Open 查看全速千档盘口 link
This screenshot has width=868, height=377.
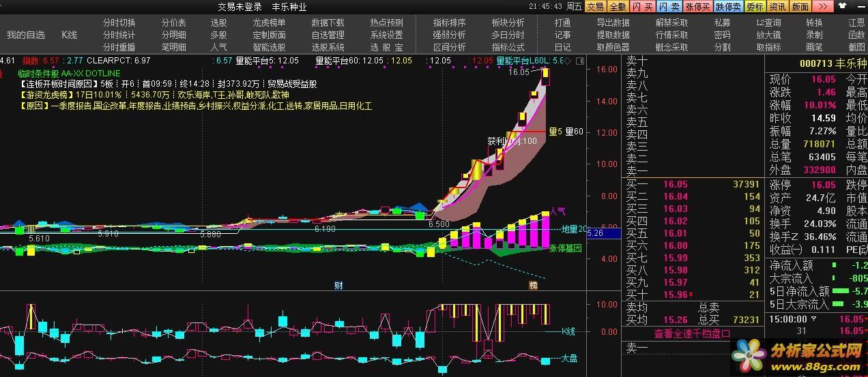tap(692, 333)
